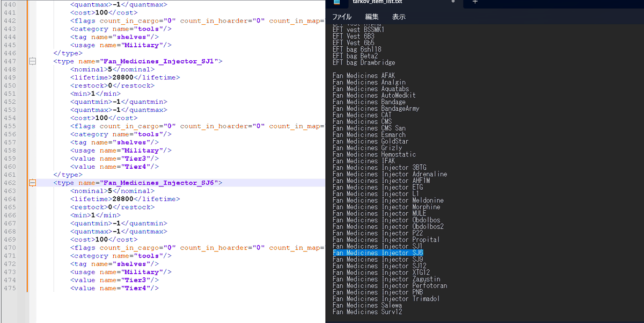Screen dimensions: 644x323
Task: Click the line Fan Medicines Injector P22
Action: pos(377,233)
